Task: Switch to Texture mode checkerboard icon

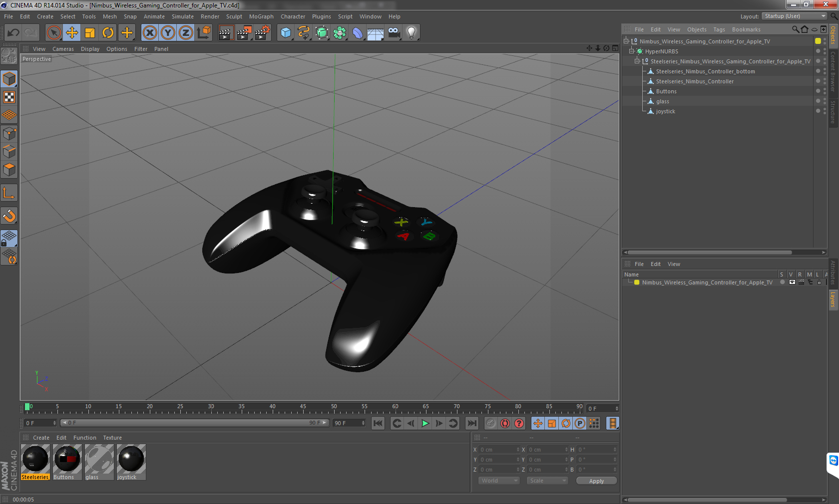Action: point(9,97)
